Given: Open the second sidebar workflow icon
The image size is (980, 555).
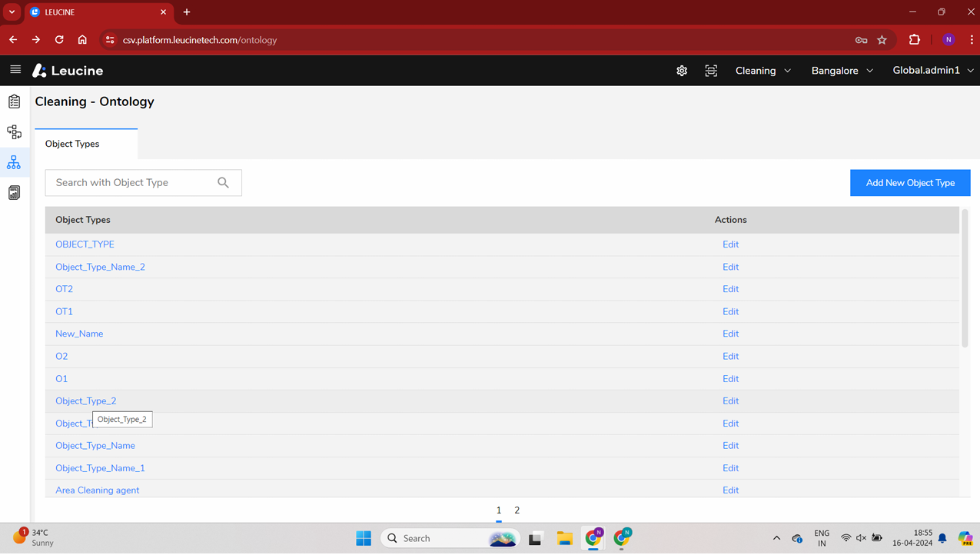Looking at the screenshot, I should (14, 132).
